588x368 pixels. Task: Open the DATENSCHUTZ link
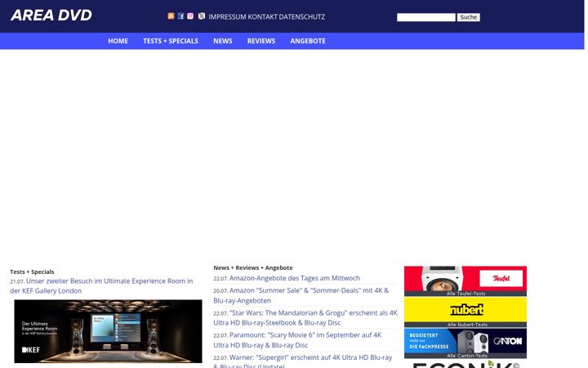pyautogui.click(x=302, y=17)
